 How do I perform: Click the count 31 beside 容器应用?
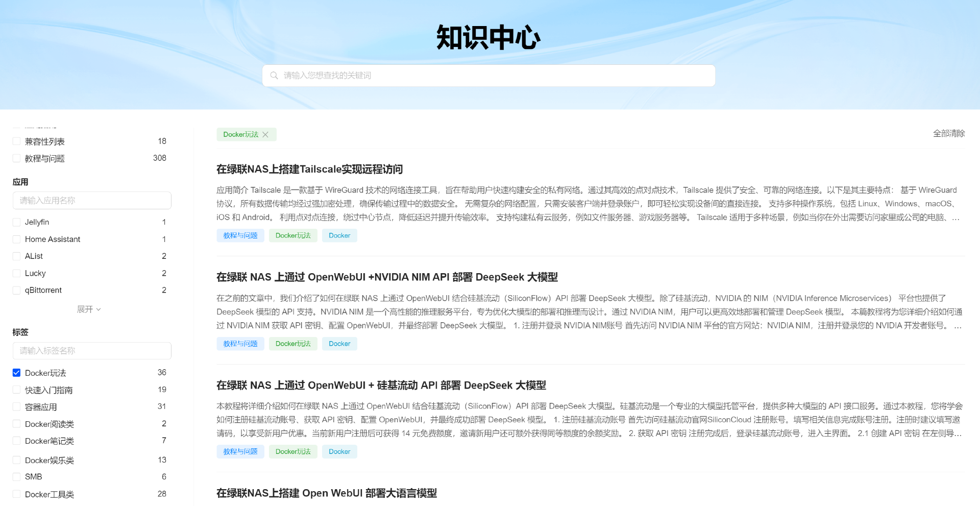(x=162, y=406)
